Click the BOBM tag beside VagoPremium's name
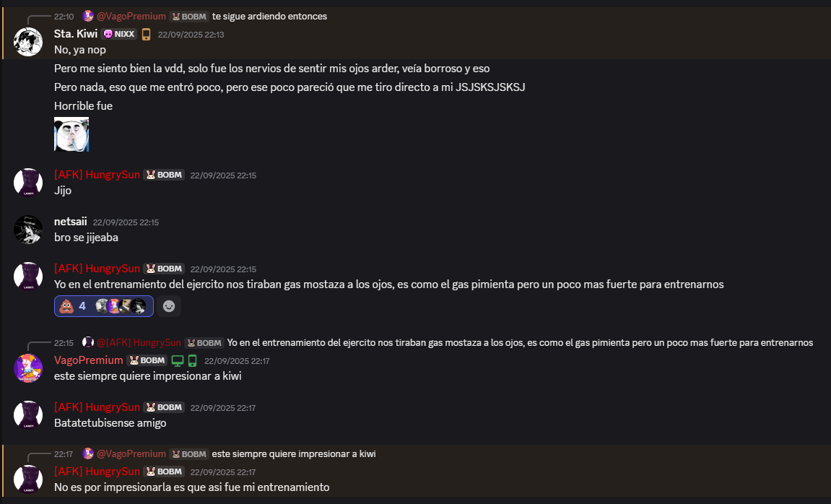This screenshot has width=831, height=504. [x=147, y=360]
